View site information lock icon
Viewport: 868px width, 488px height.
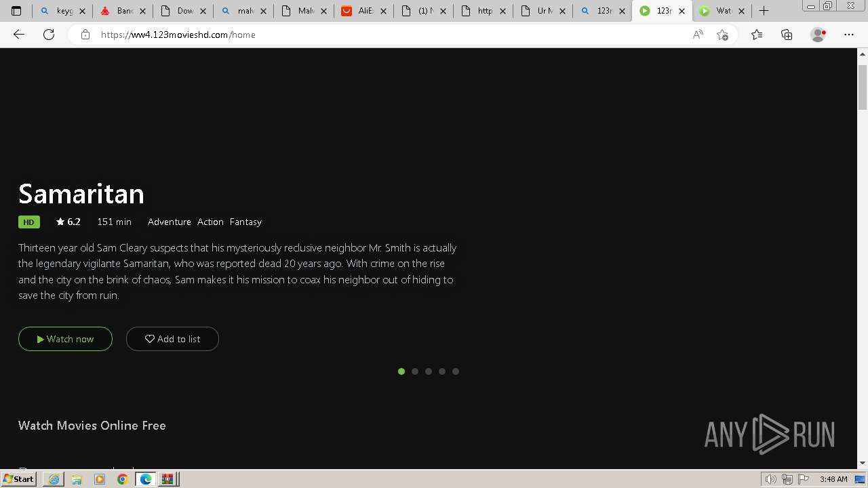pyautogui.click(x=85, y=35)
